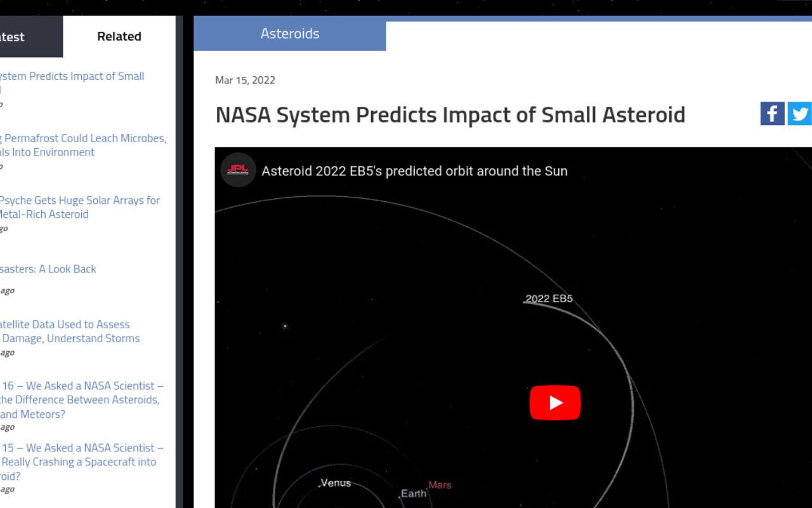This screenshot has height=508, width=812.
Task: Click the Mars label in the video
Action: click(440, 485)
